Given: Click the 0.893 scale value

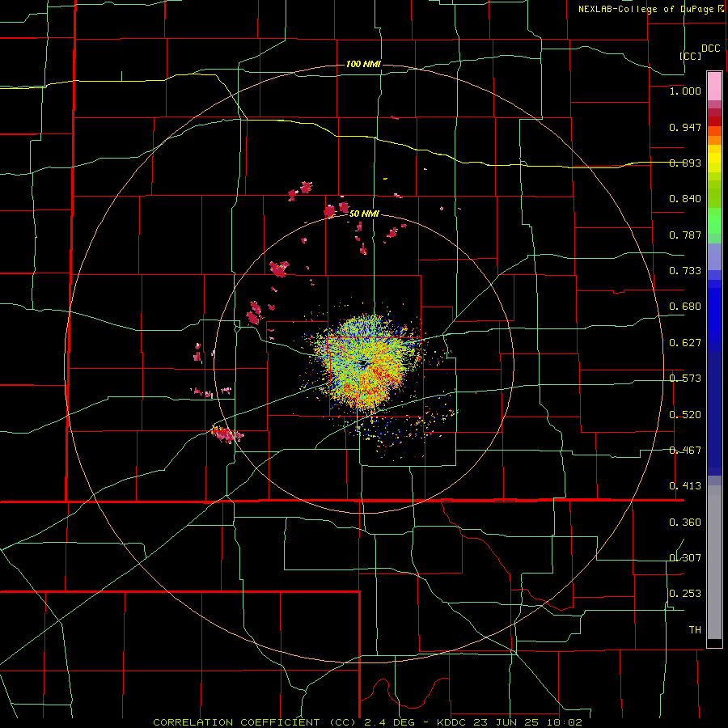Looking at the screenshot, I should [685, 163].
